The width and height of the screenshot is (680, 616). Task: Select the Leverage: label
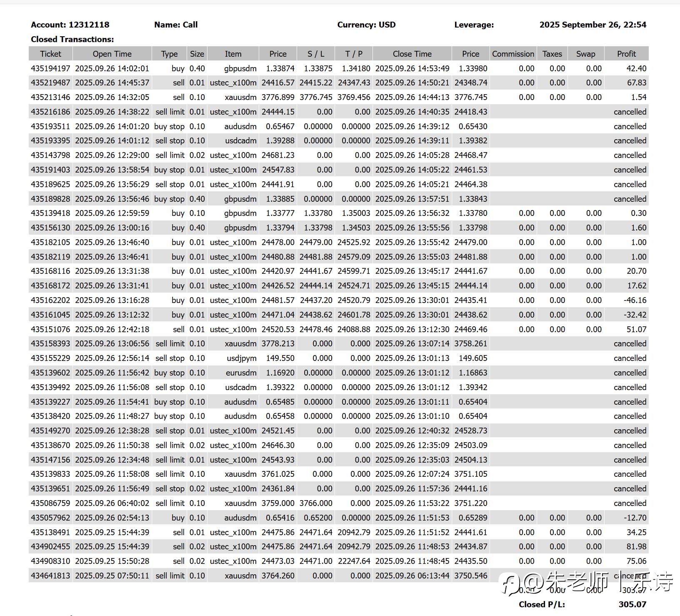tap(474, 25)
